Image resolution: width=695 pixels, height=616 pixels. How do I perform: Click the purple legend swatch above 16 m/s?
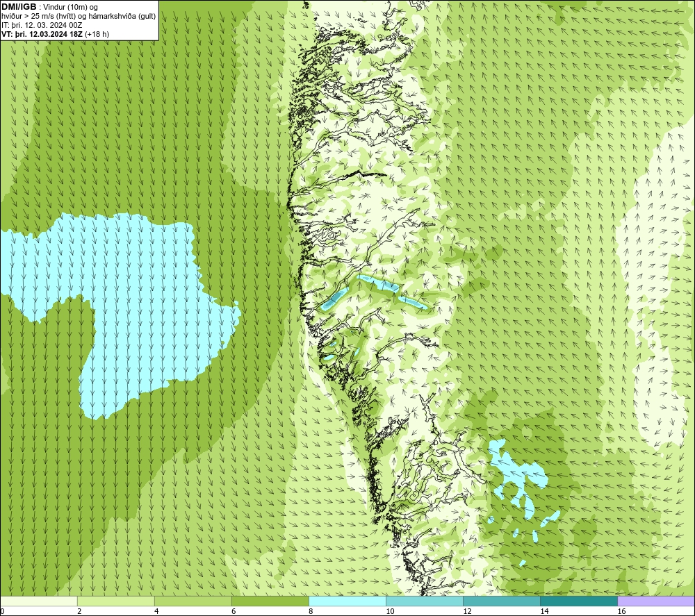pos(656,601)
